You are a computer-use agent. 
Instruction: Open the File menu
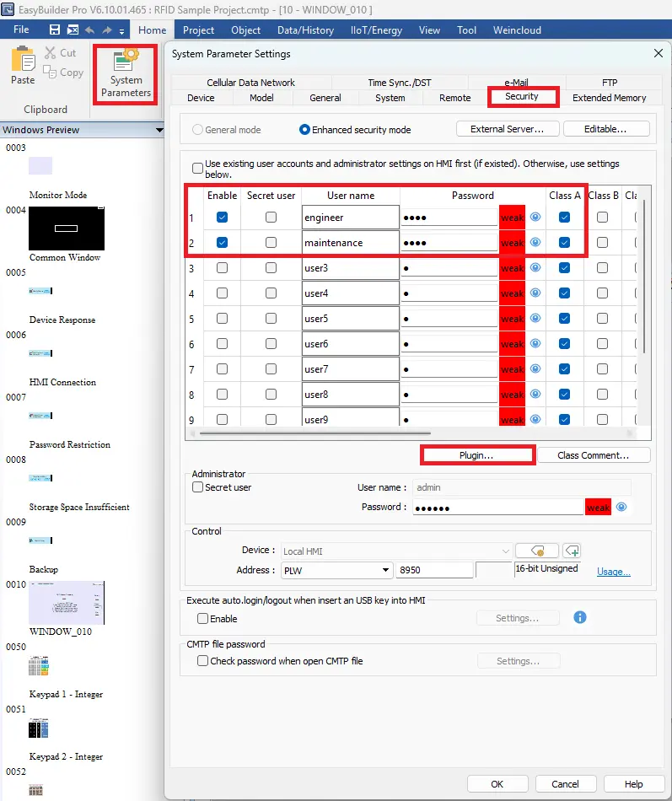point(21,30)
